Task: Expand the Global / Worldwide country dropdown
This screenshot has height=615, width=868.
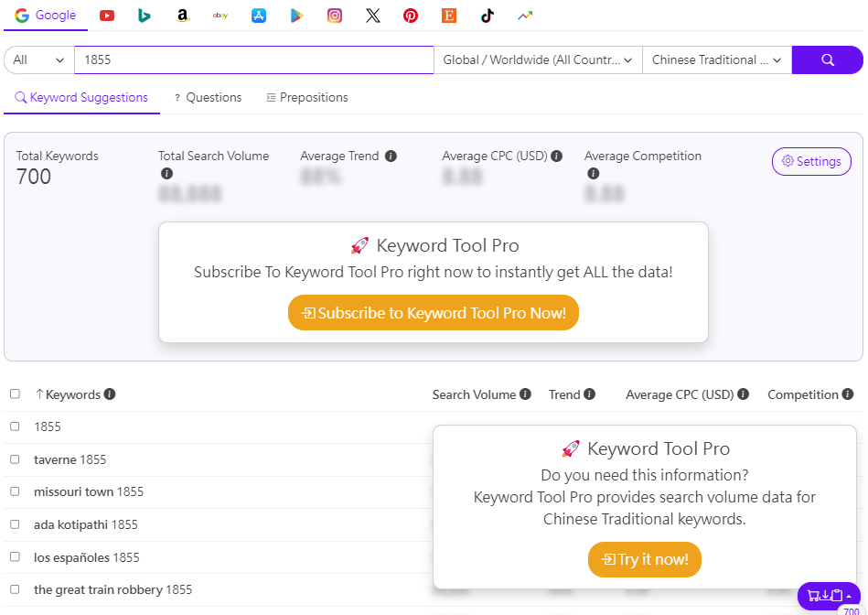Action: [x=538, y=59]
